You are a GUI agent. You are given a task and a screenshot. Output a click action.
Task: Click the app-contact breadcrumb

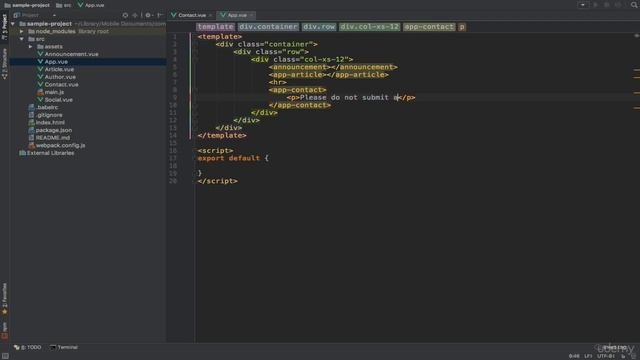pos(429,27)
